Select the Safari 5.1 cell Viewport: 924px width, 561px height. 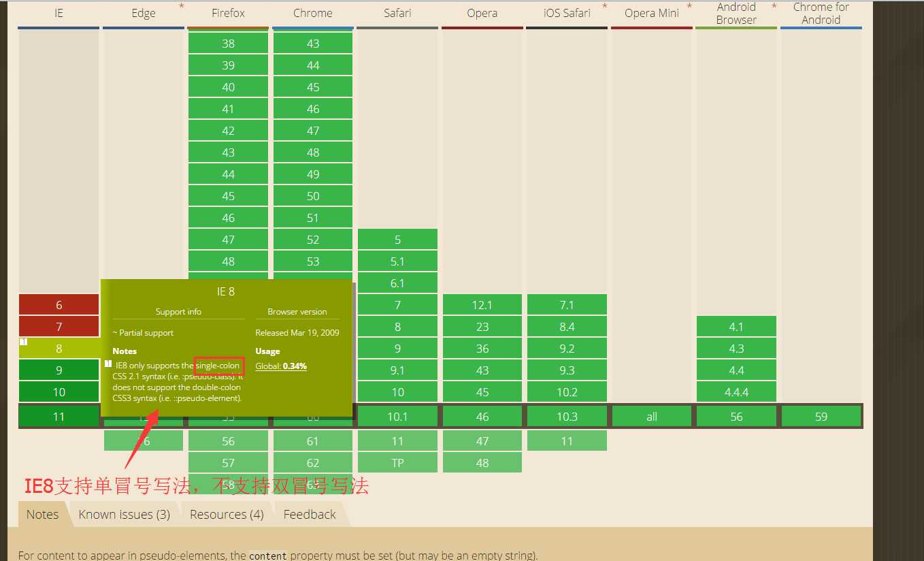[397, 261]
